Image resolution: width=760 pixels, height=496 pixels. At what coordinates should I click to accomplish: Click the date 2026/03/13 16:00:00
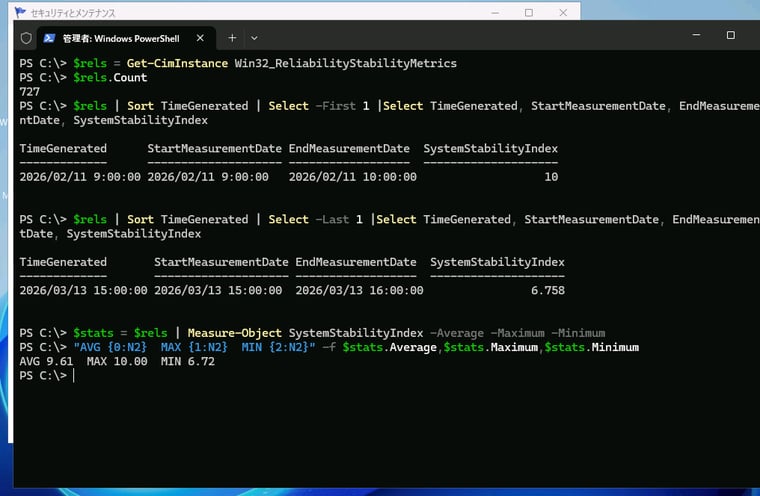pos(359,290)
